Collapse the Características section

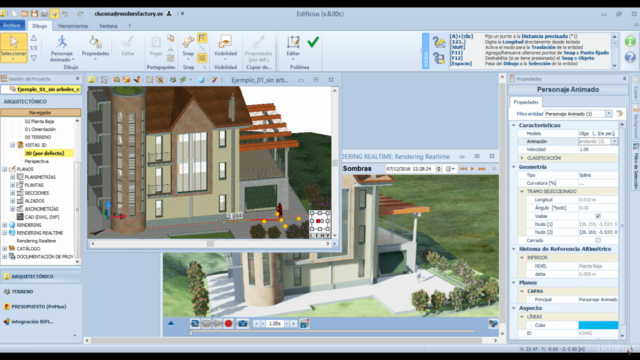514,125
